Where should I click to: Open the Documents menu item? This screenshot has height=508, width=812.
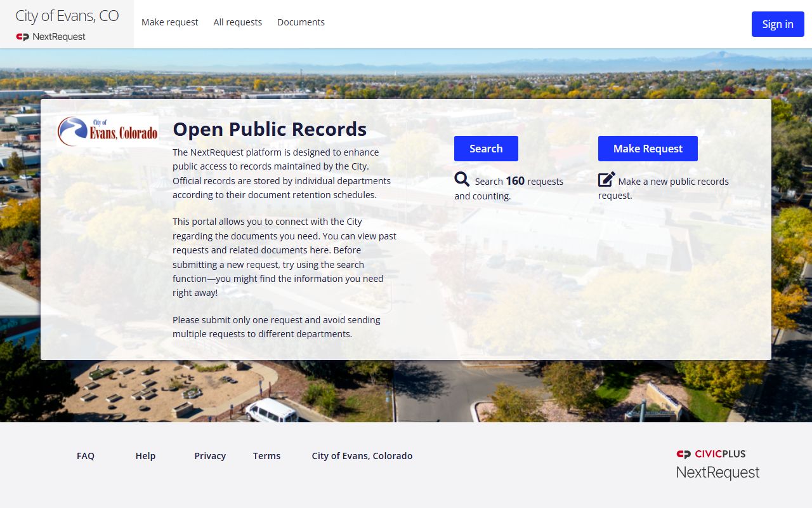[x=301, y=22]
